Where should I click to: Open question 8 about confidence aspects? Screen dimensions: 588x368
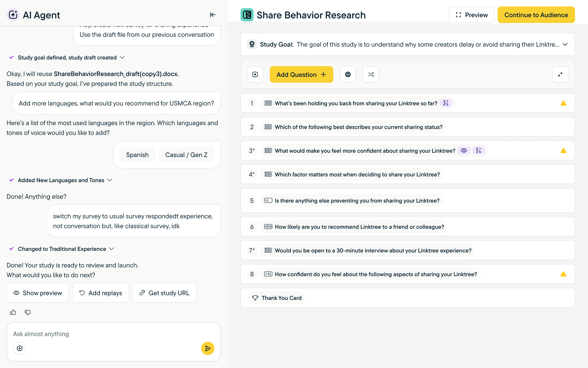tap(408, 274)
